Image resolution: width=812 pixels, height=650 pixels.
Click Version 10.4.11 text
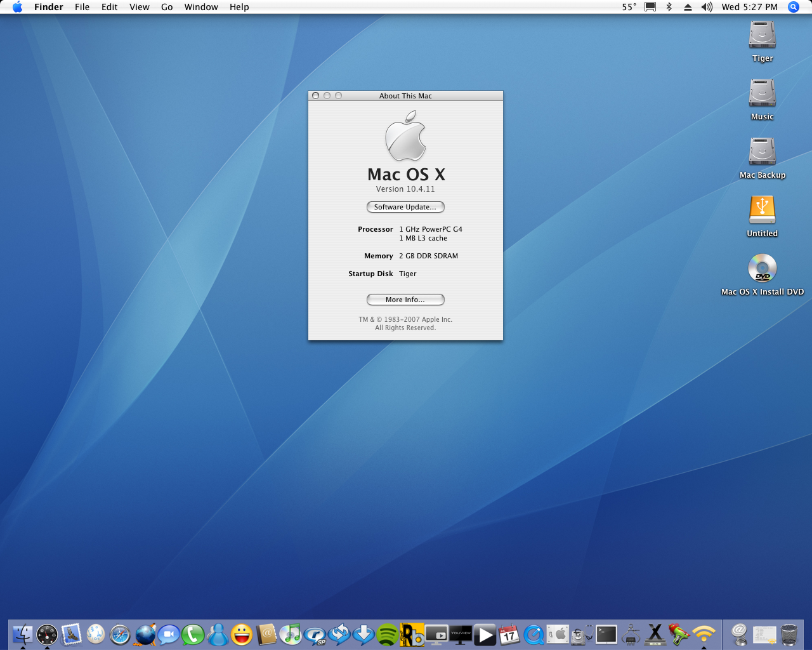[405, 189]
